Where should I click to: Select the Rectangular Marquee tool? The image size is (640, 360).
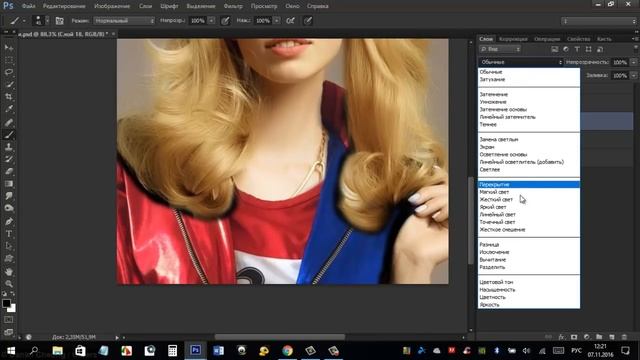9,60
